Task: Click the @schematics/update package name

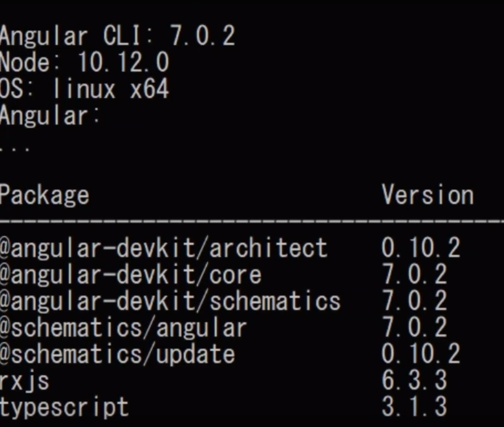Action: pos(117,354)
